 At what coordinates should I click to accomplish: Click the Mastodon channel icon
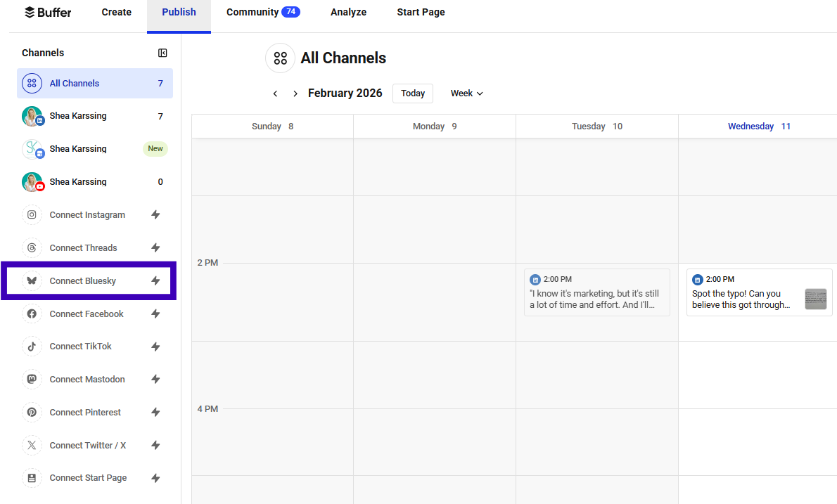32,379
